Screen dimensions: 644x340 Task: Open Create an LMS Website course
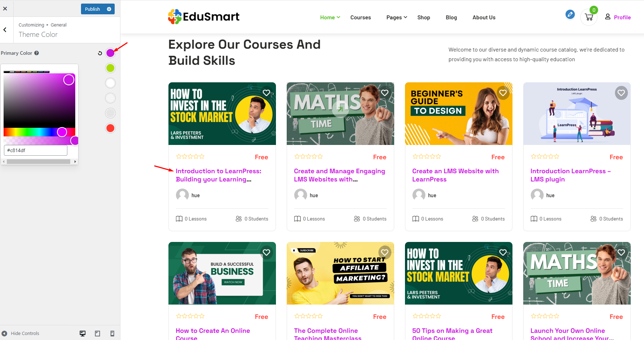coord(455,175)
